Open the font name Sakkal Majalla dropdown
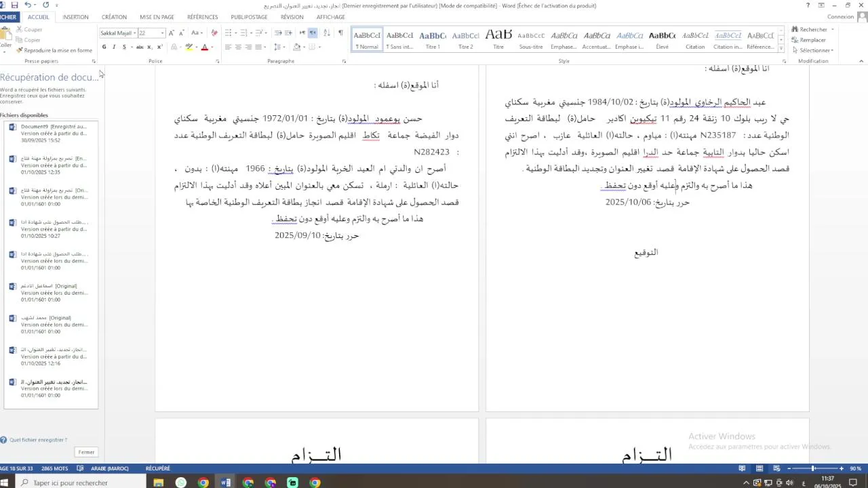The height and width of the screenshot is (488, 868). click(135, 33)
